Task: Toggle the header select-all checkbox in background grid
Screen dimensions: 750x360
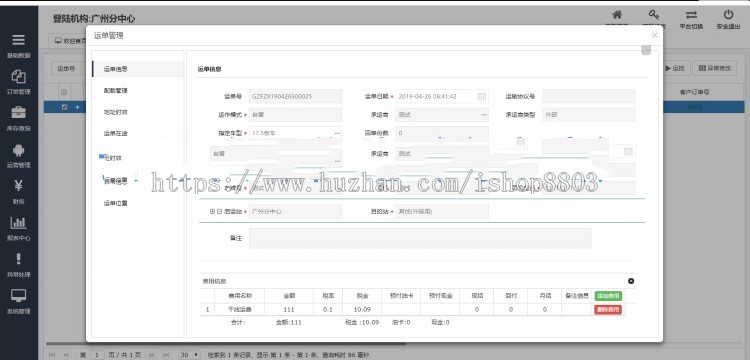Action: tap(64, 92)
